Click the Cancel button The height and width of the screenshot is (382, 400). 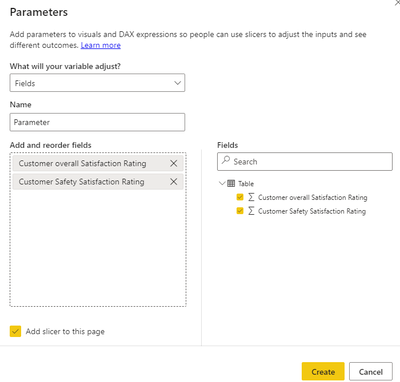[371, 371]
